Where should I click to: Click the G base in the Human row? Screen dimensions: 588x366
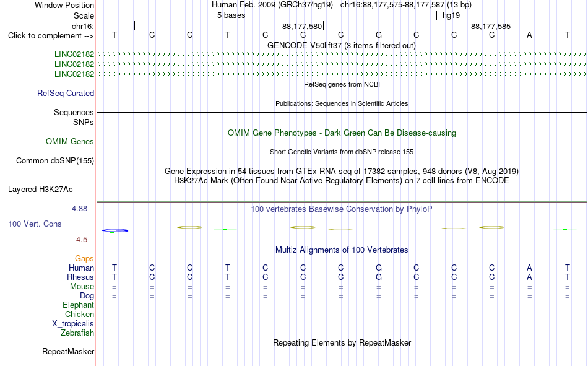coord(379,268)
